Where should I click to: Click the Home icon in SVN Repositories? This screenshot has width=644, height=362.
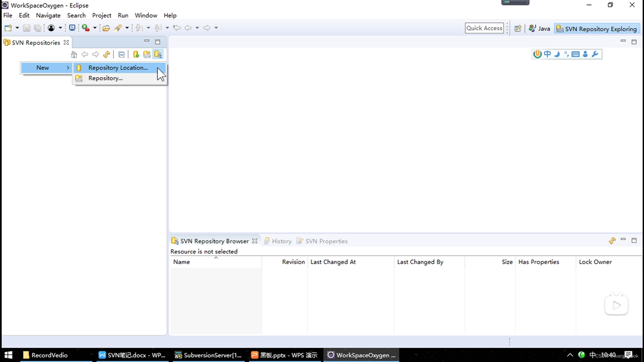coord(74,54)
